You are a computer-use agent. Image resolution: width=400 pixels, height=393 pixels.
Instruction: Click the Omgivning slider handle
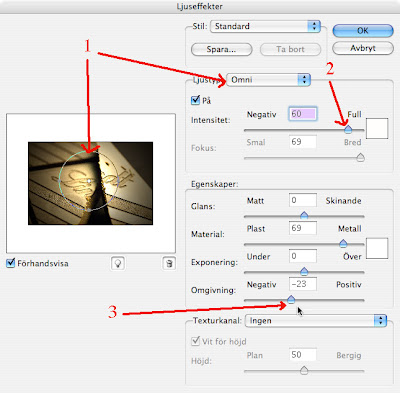click(291, 299)
